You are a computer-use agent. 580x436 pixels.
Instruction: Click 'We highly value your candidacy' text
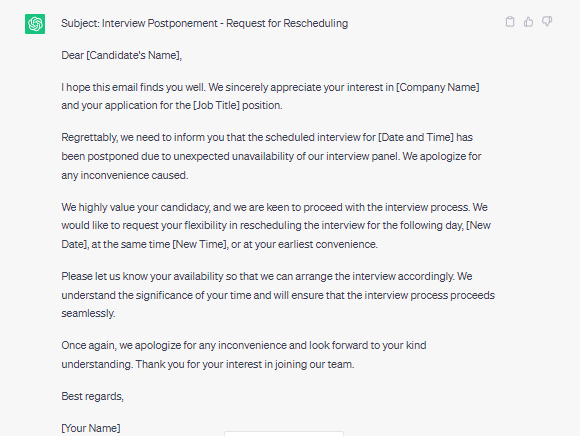click(136, 207)
